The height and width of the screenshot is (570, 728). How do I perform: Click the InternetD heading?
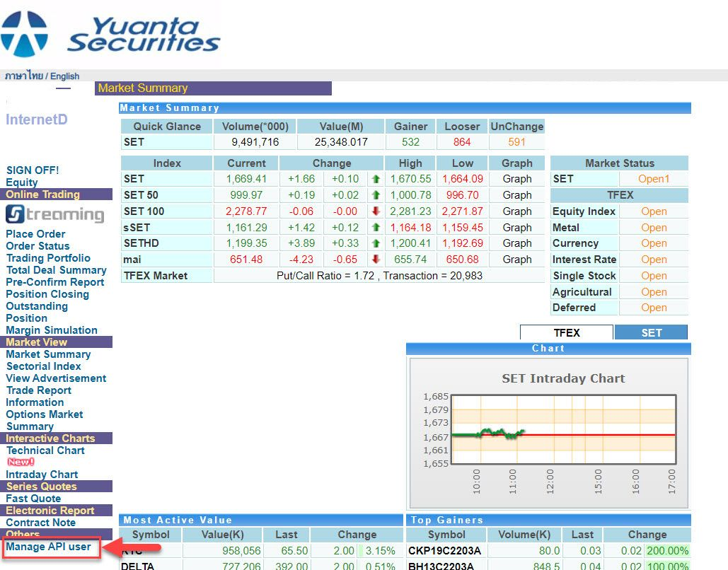[37, 120]
